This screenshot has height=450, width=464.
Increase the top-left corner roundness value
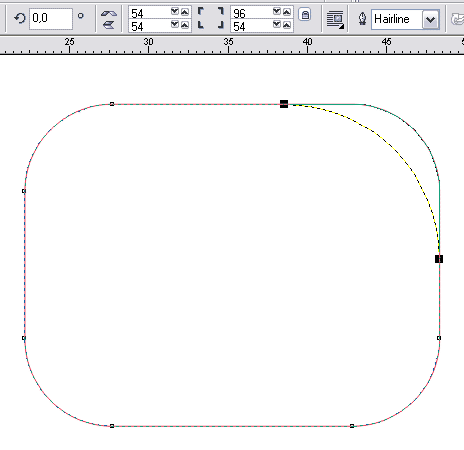point(185,12)
